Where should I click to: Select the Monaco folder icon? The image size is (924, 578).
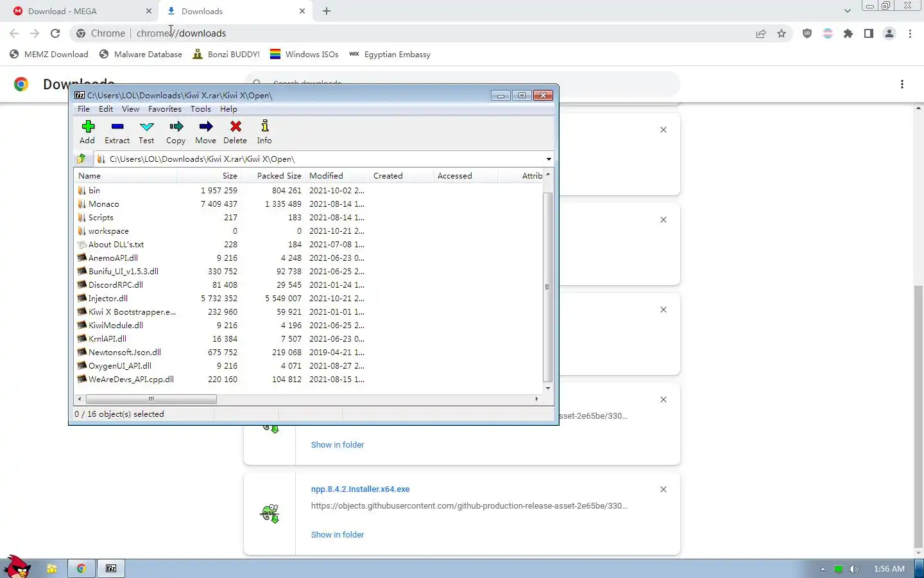click(x=81, y=204)
